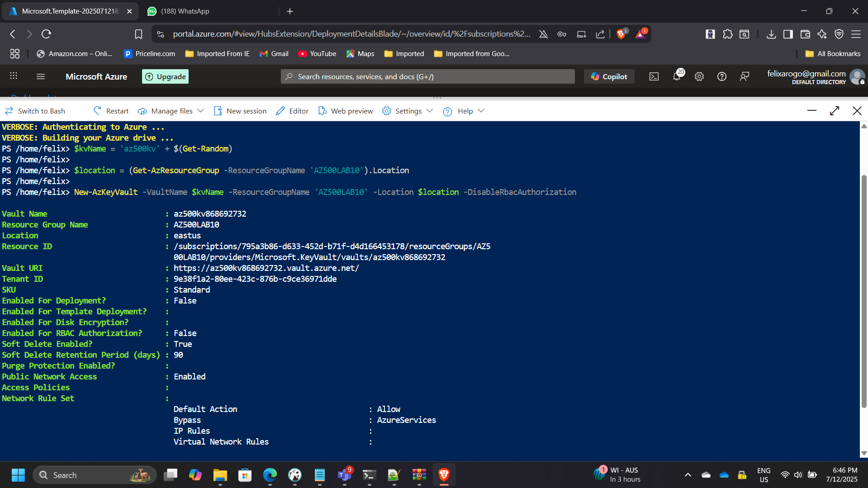Click the feedback icon in Azure header
This screenshot has width=868, height=488.
coord(745,76)
